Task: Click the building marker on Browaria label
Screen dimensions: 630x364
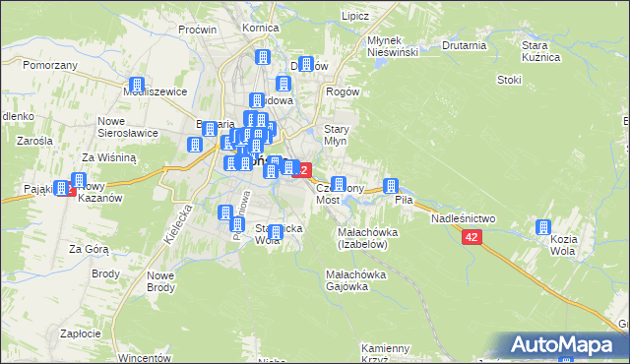Action: pyautogui.click(x=210, y=129)
